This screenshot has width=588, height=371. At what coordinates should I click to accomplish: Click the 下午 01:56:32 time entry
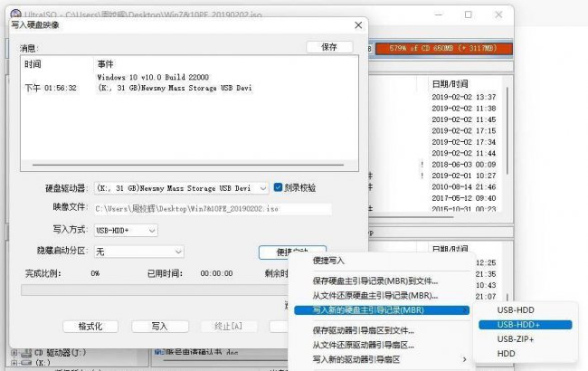(x=51, y=88)
